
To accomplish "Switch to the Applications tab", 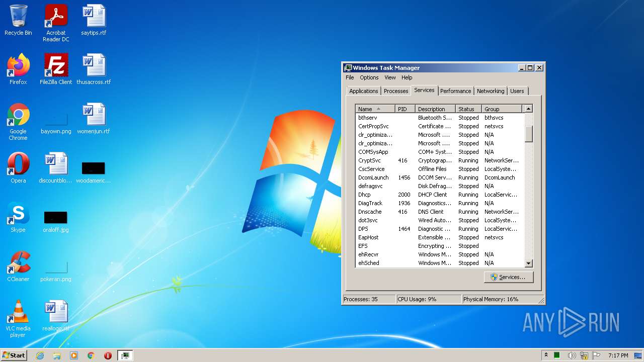I will 363,91.
